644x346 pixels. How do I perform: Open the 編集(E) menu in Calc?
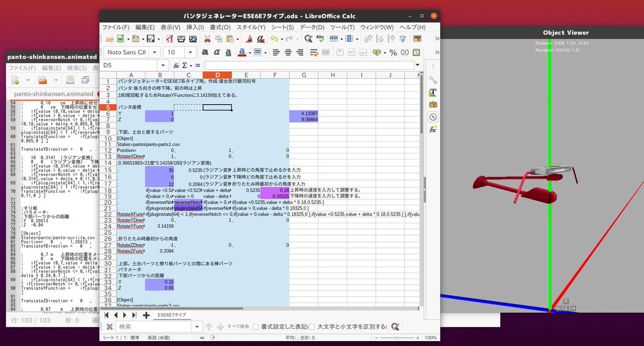click(145, 27)
